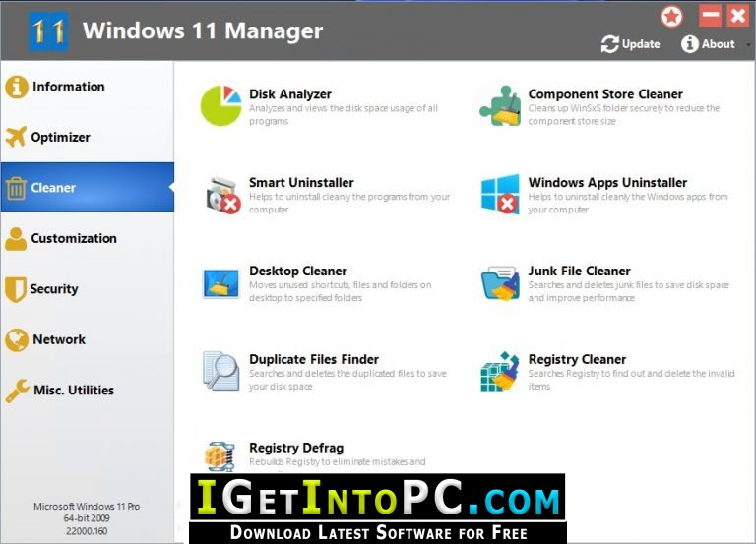Screen dimensions: 756x544
Task: Open the Registry Cleaner cube icon
Action: (x=500, y=371)
